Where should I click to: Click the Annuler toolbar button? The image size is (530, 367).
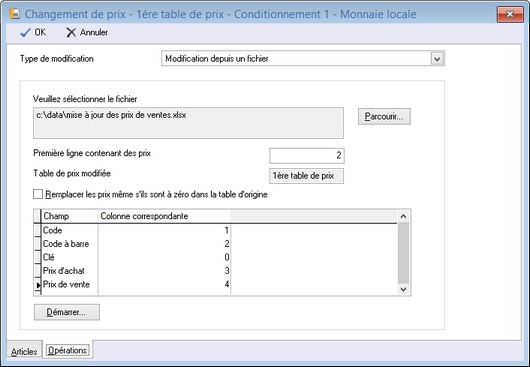coord(87,32)
